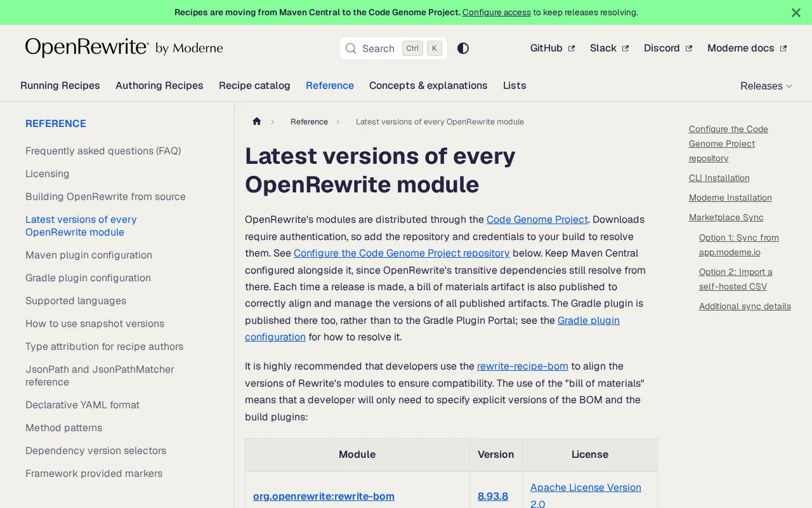Follow the rewrite-recipe-bom link
This screenshot has width=812, height=508.
(x=523, y=366)
